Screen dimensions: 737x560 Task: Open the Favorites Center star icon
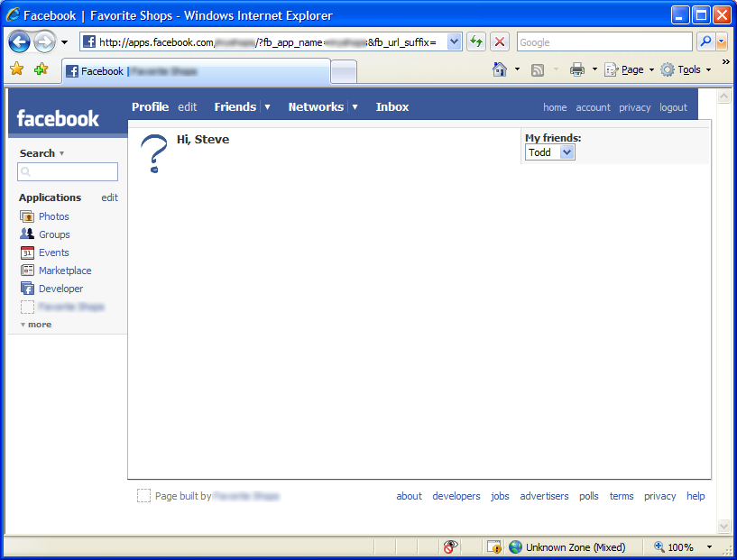(16, 69)
